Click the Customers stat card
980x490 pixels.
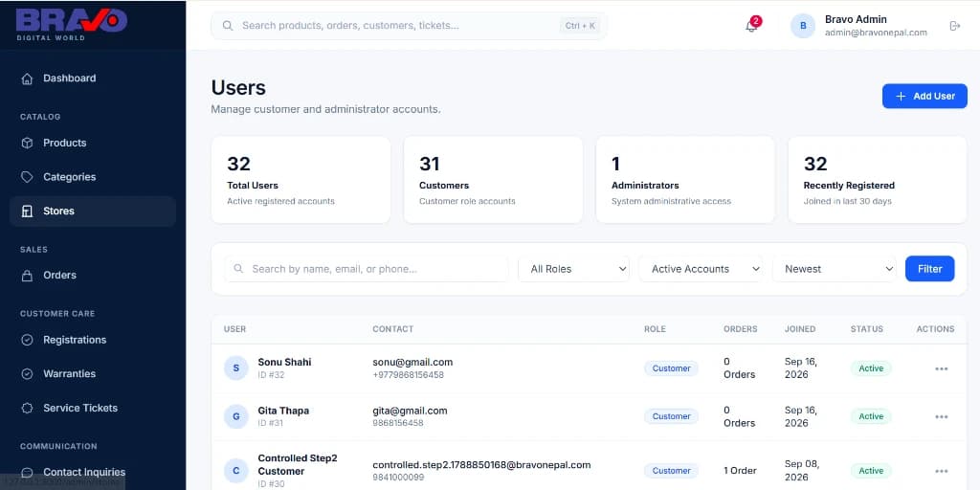coord(493,180)
